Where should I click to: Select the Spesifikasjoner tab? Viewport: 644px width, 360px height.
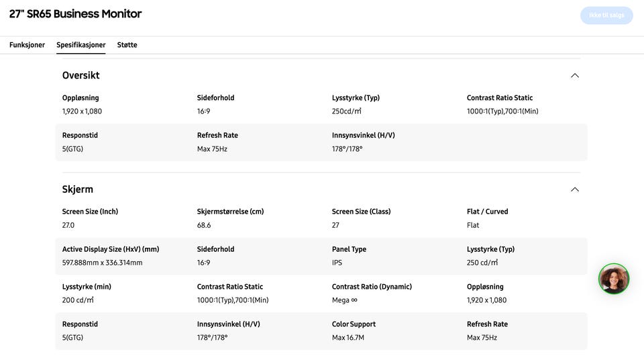(x=80, y=45)
